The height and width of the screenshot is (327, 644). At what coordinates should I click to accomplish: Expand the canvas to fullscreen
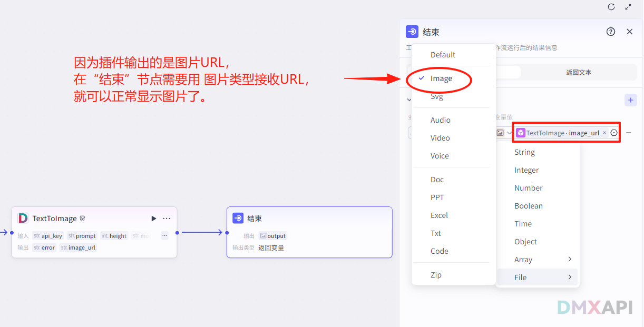629,7
